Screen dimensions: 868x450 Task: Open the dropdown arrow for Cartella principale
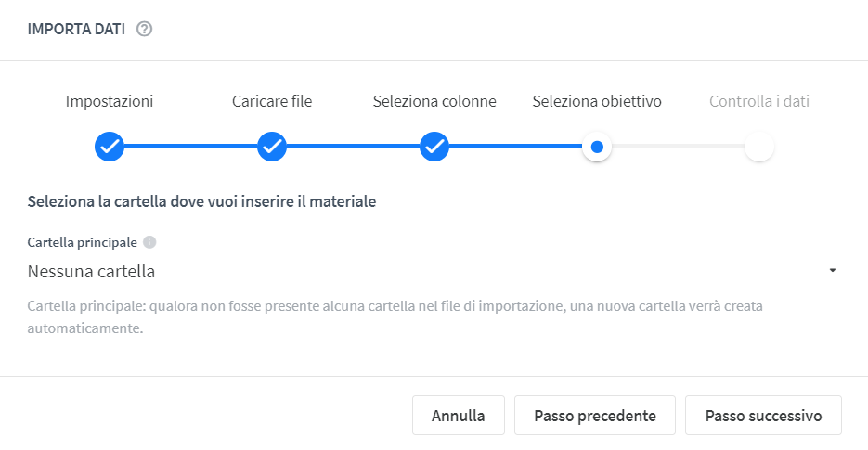click(833, 271)
